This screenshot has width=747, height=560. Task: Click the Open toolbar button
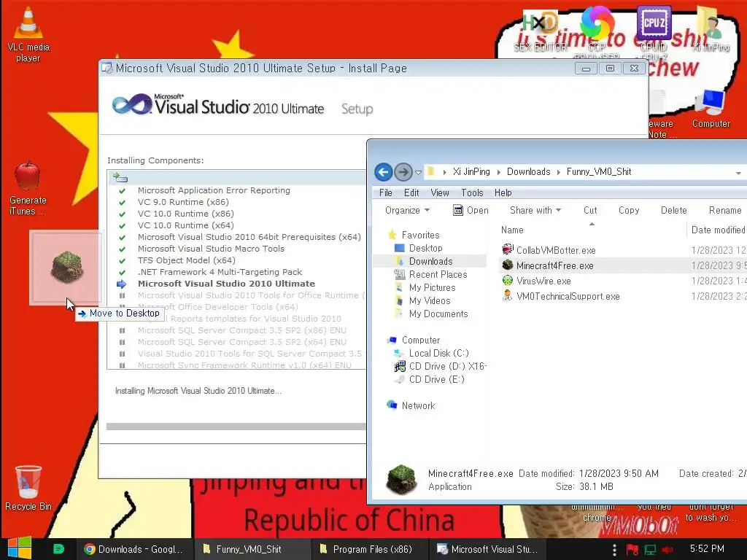471,210
